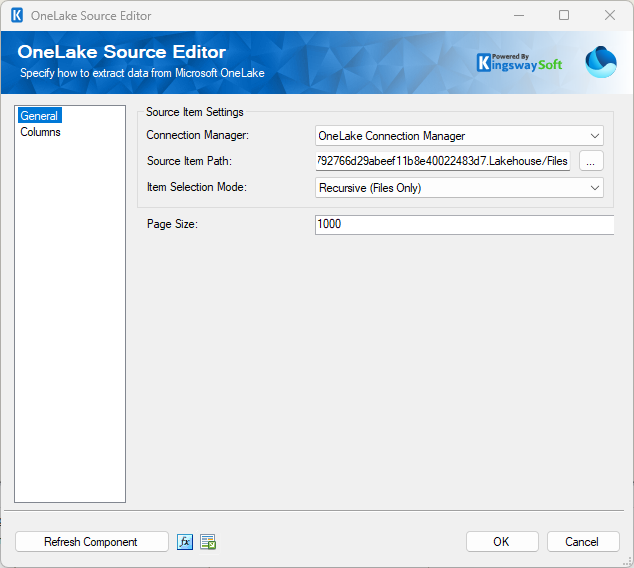Viewport: 634px width, 568px height.
Task: Click the Cancel button
Action: click(583, 542)
